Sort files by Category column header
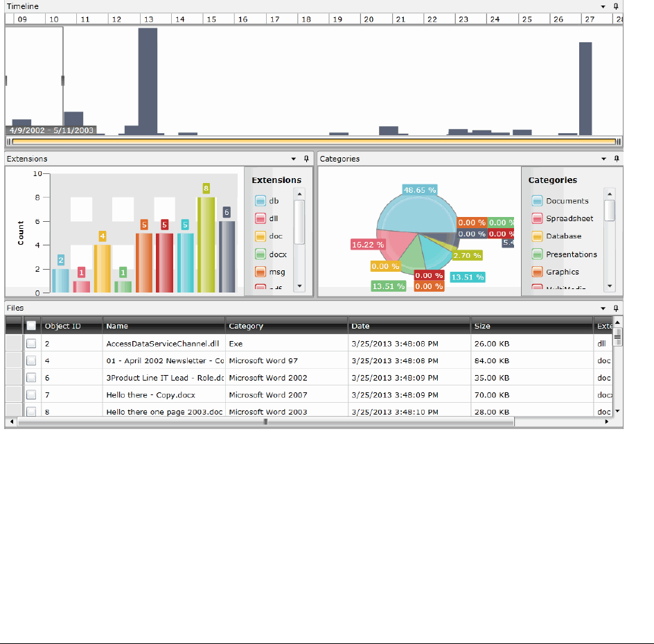This screenshot has height=644, width=654. (x=286, y=326)
